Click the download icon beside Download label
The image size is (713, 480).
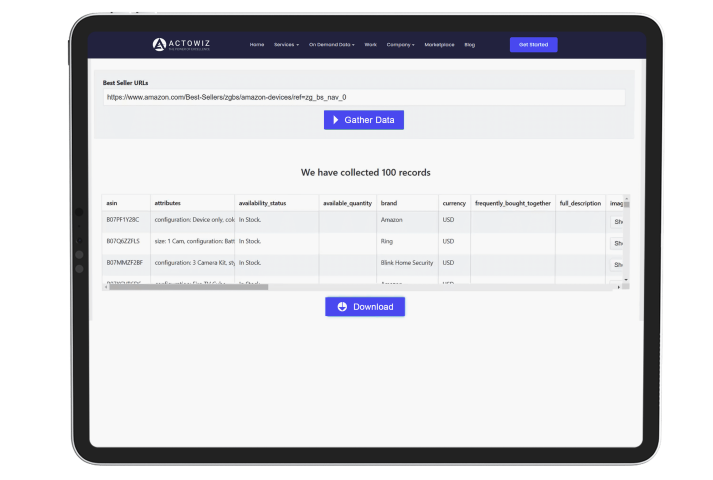click(x=342, y=307)
